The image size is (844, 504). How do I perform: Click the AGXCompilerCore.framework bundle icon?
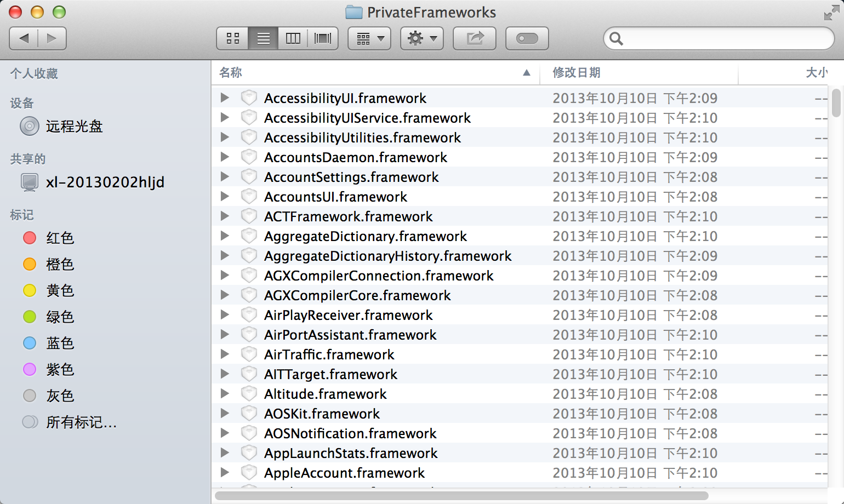(249, 295)
